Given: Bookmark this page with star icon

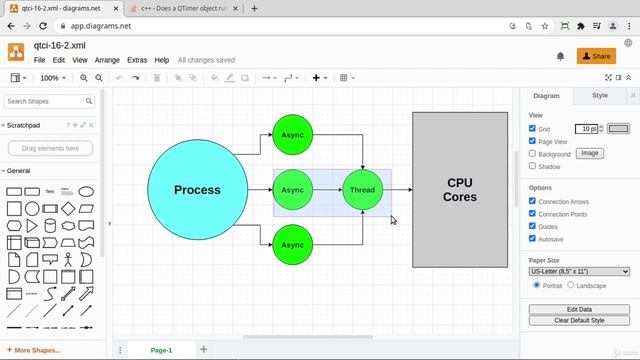Looking at the screenshot, I should (x=545, y=26).
